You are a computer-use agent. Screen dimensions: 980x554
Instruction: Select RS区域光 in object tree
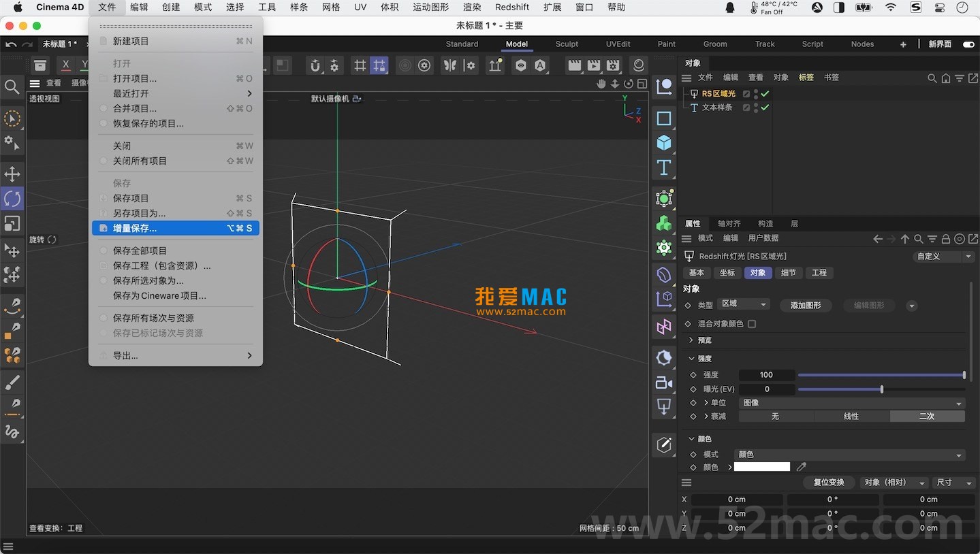coord(718,94)
